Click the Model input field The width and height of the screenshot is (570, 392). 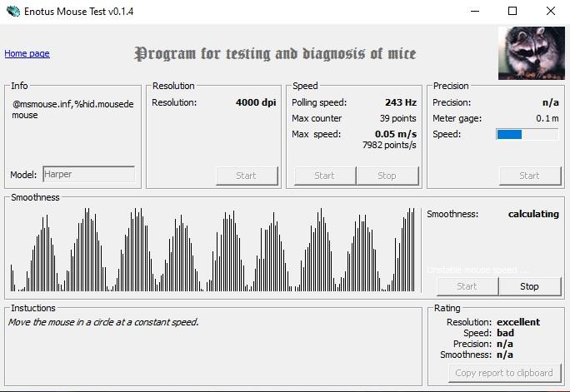pyautogui.click(x=88, y=174)
